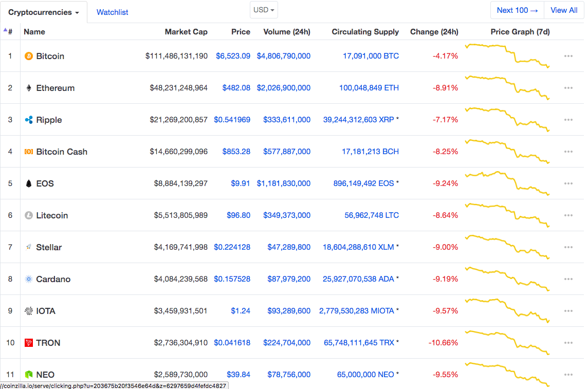Screen dimensions: 588x389
Task: Open the Litecoin name link
Action: pyautogui.click(x=52, y=215)
